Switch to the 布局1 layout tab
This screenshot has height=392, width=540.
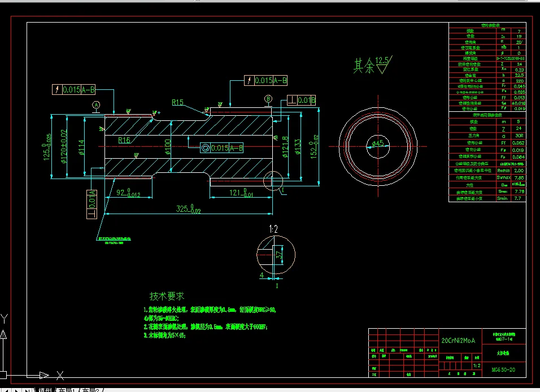tap(67, 390)
